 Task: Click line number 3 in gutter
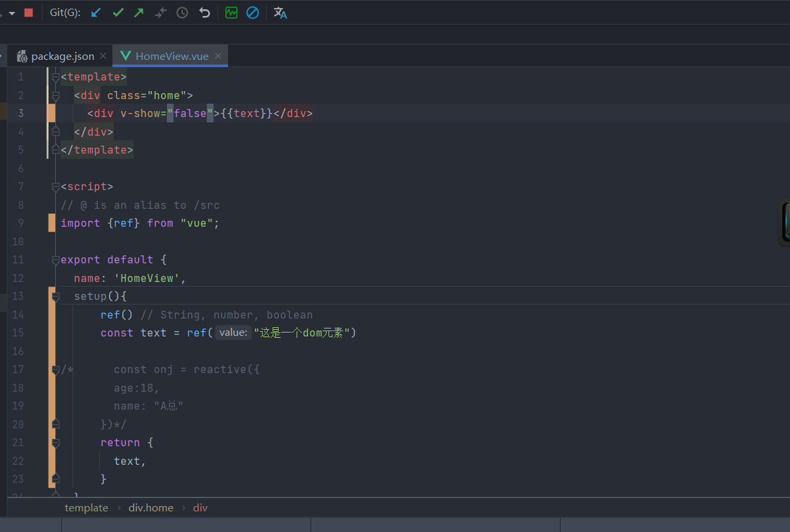(x=21, y=113)
